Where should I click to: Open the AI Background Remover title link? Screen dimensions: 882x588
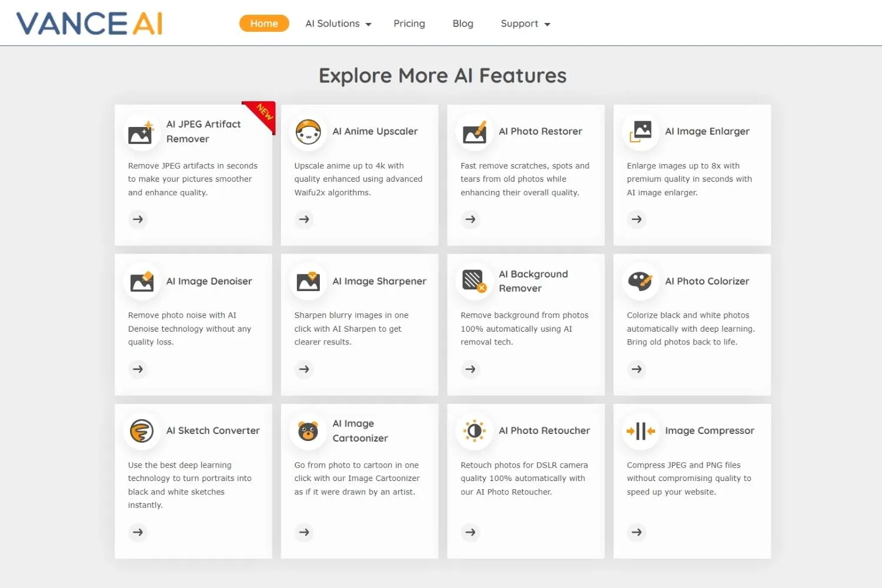click(533, 281)
